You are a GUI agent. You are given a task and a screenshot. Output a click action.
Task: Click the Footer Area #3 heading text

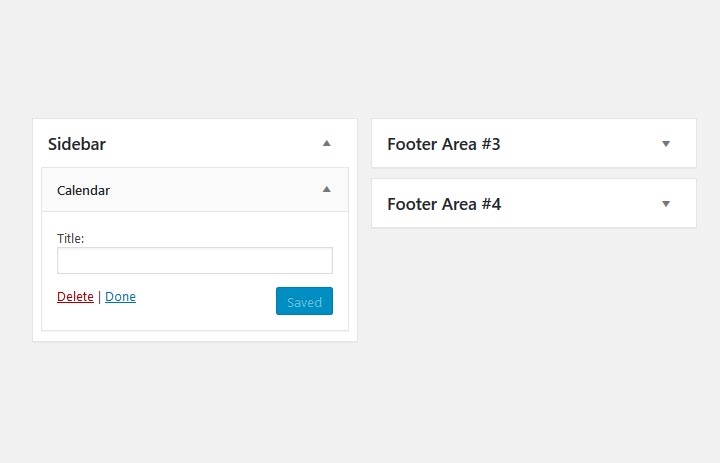pos(443,144)
